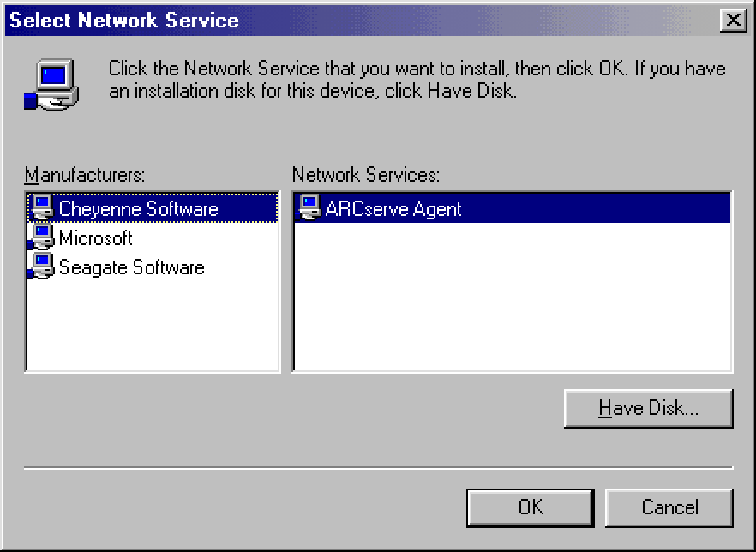
Task: Click the ARCserve Agent service icon
Action: (x=309, y=207)
